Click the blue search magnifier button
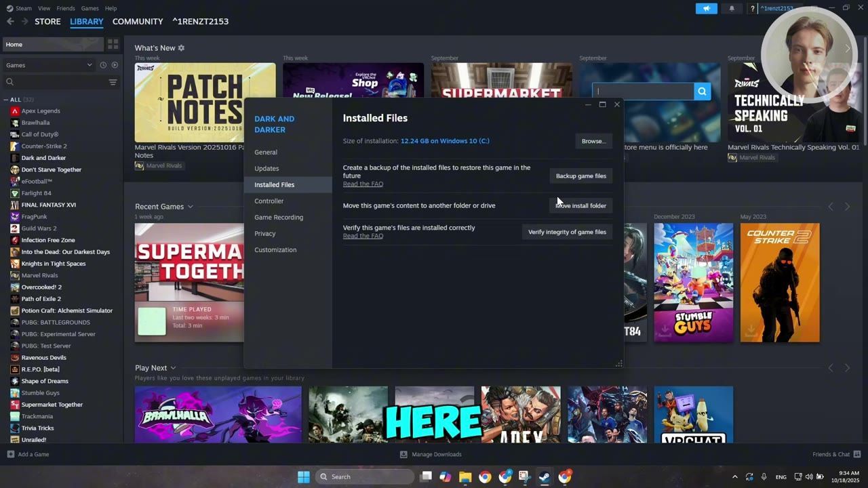The width and height of the screenshot is (868, 488). [702, 91]
